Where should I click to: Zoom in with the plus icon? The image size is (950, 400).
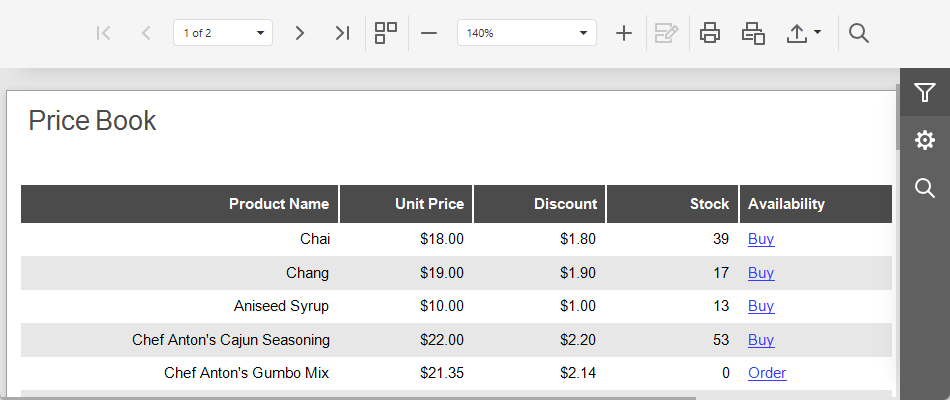coord(623,33)
